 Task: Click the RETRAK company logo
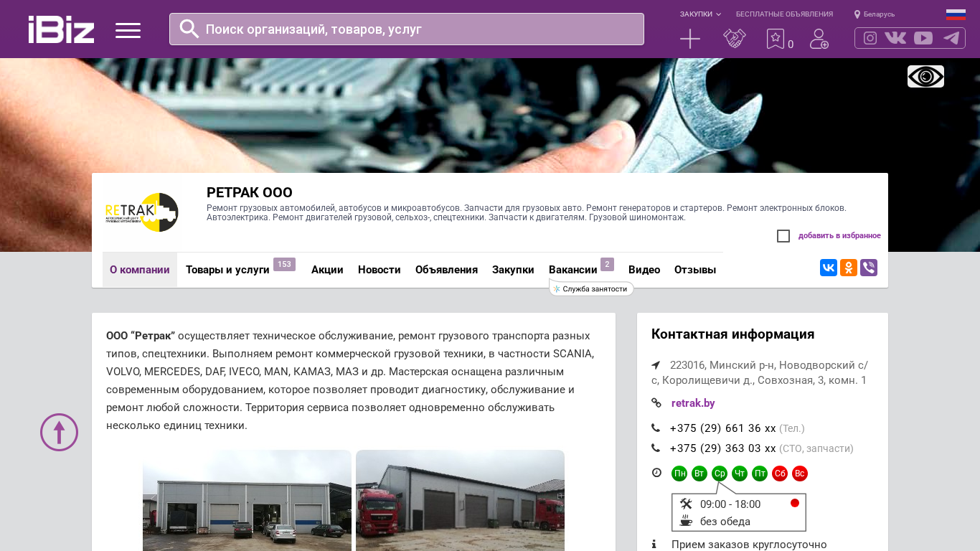[142, 212]
